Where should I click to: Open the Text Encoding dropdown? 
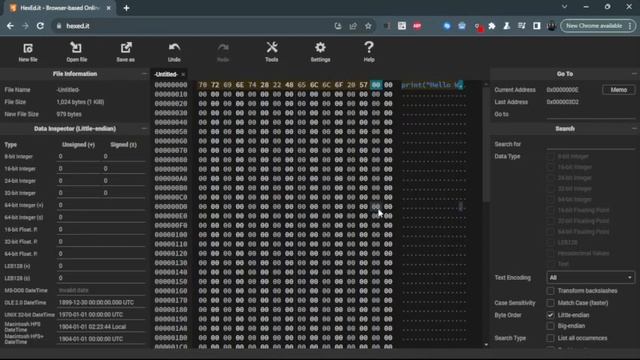[590, 278]
